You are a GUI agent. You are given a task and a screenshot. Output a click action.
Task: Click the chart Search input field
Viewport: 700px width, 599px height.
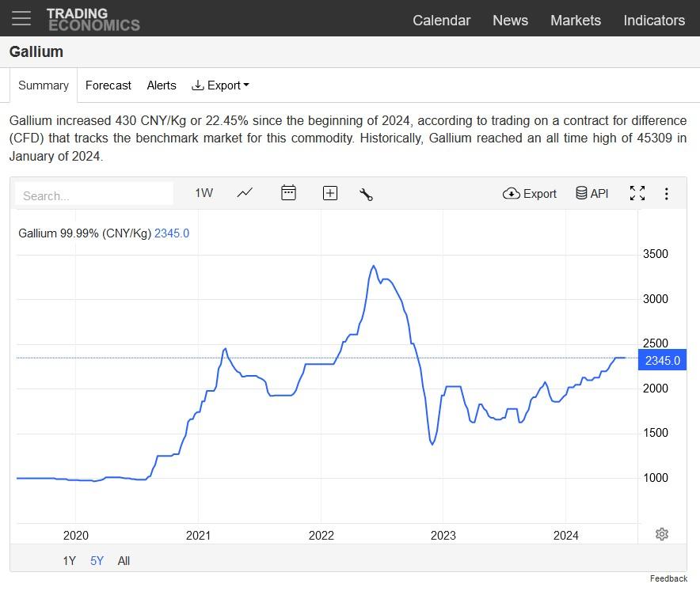point(93,195)
